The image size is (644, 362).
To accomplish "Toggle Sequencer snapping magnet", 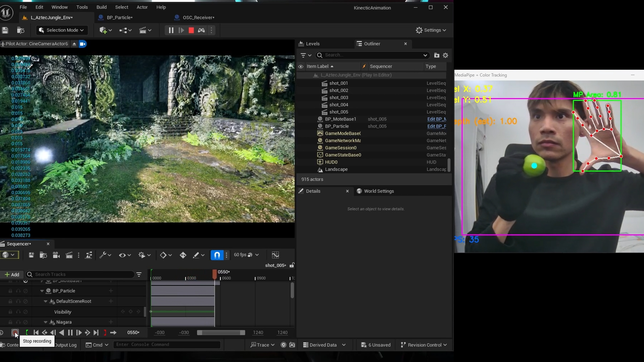I will [x=217, y=255].
